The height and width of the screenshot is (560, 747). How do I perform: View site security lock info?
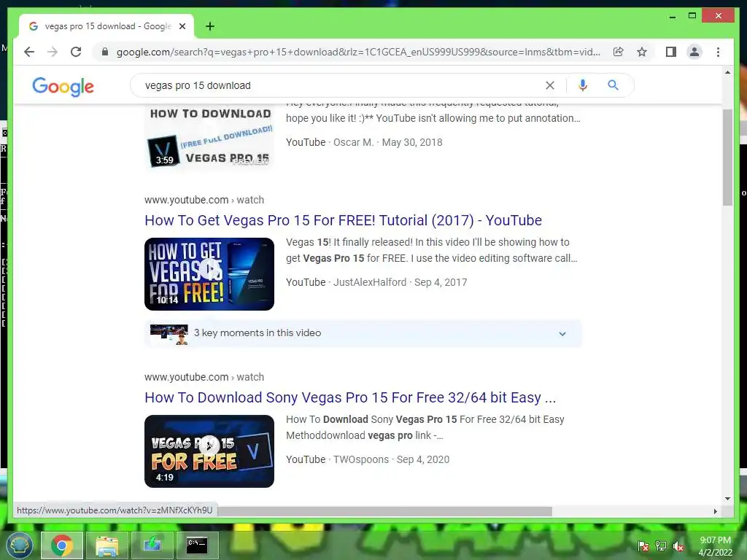pyautogui.click(x=105, y=52)
